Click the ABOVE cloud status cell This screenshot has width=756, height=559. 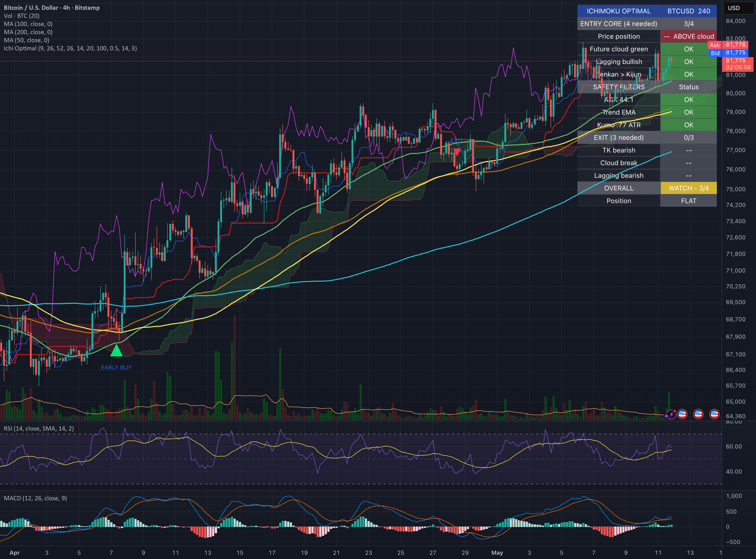pos(689,36)
